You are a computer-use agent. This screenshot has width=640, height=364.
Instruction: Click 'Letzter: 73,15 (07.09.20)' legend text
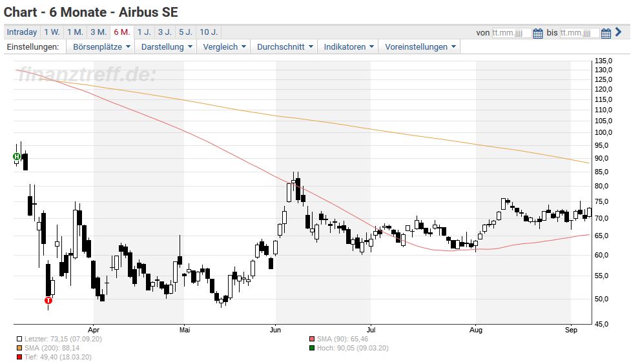pyautogui.click(x=63, y=339)
